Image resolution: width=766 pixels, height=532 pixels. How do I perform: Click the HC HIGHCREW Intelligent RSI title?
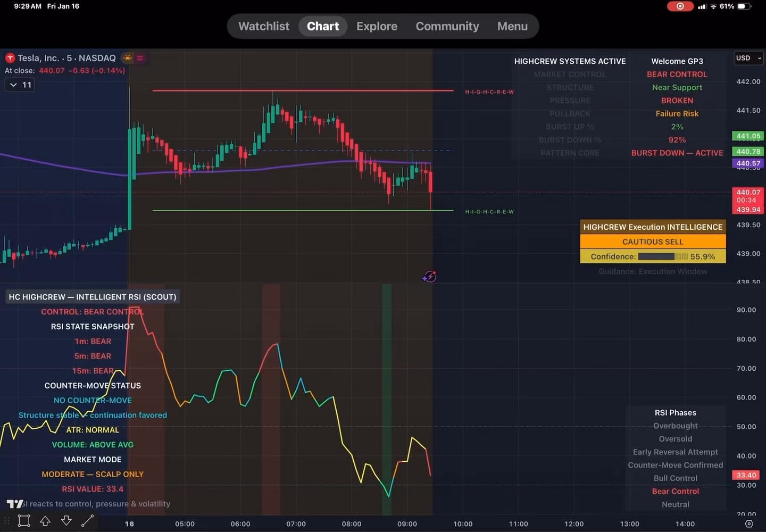(93, 297)
